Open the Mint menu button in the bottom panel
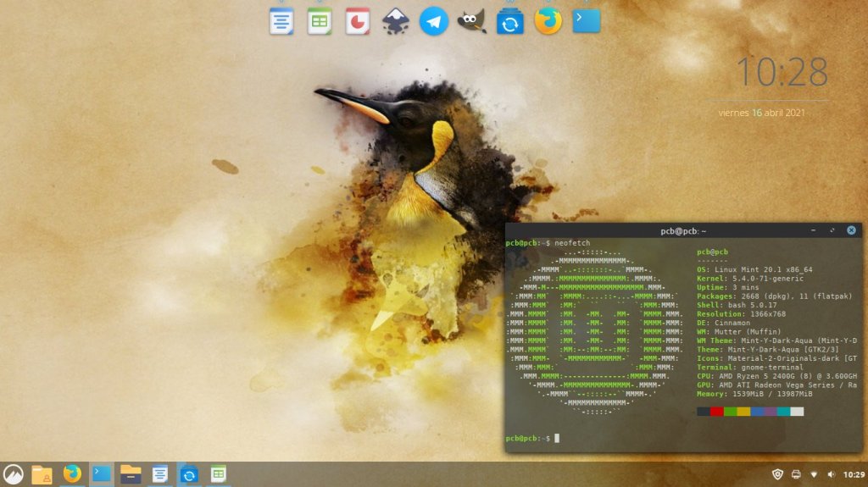The width and height of the screenshot is (868, 487). click(14, 474)
